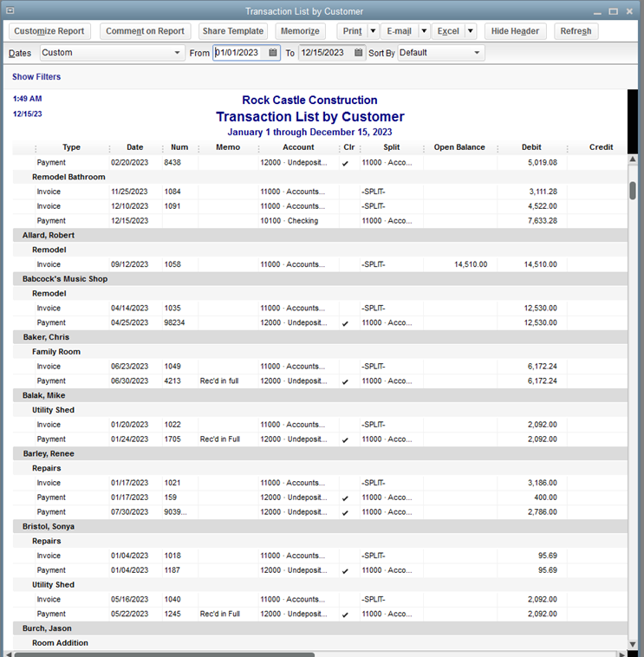The image size is (644, 657).
Task: Open the From date calendar picker
Action: click(273, 53)
